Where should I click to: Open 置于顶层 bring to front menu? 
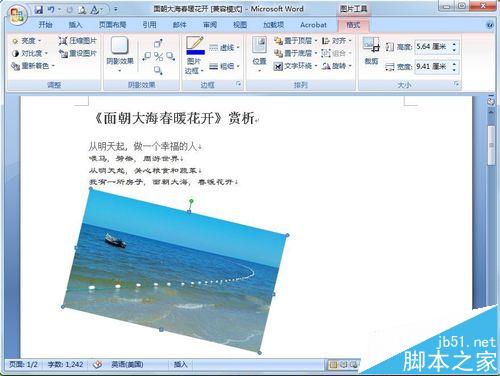tap(295, 41)
